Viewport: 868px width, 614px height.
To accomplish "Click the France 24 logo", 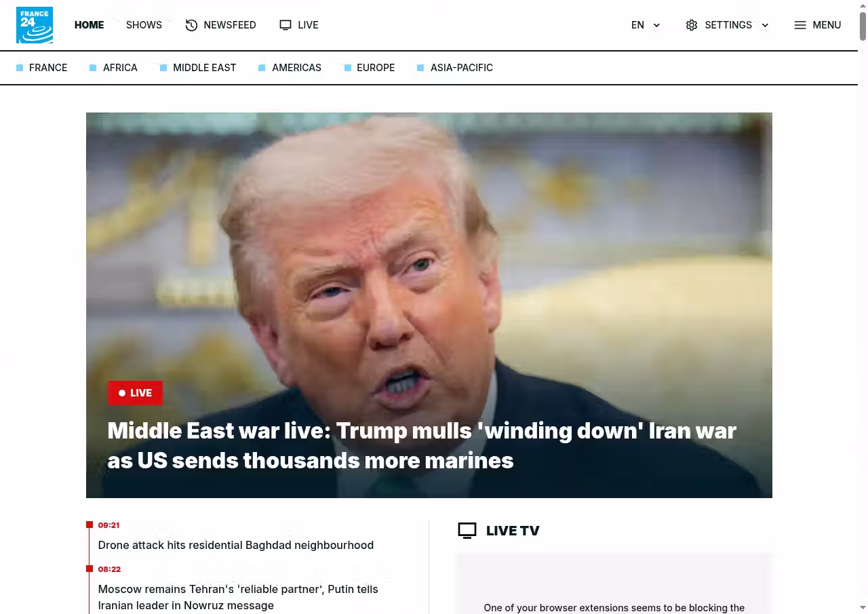I will [x=35, y=25].
